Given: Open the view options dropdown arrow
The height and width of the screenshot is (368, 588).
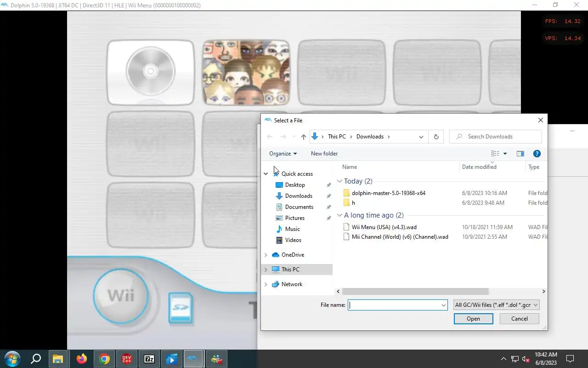Looking at the screenshot, I should [505, 154].
